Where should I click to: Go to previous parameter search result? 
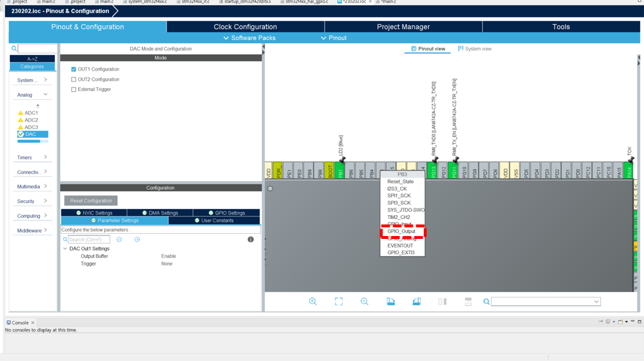click(119, 240)
